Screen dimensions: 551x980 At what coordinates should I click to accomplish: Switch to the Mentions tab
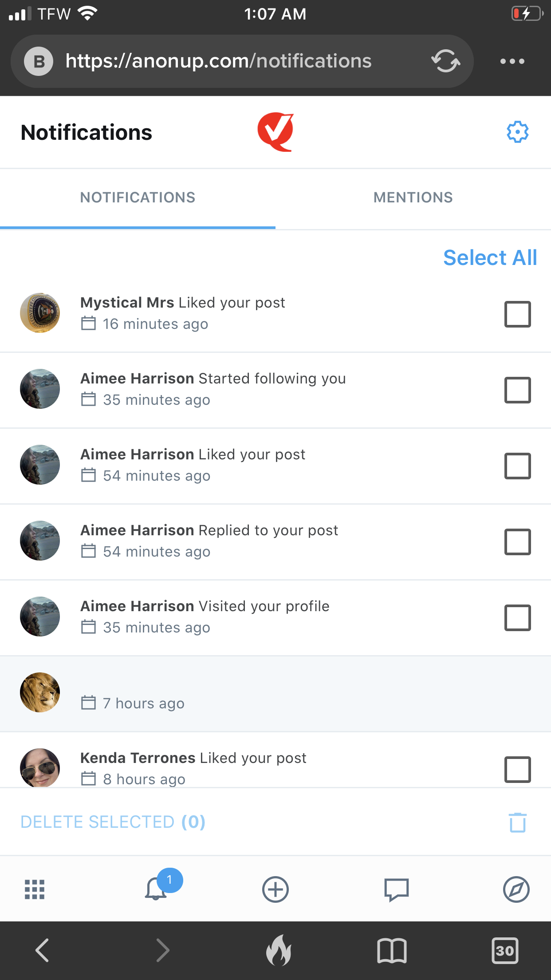(x=413, y=198)
